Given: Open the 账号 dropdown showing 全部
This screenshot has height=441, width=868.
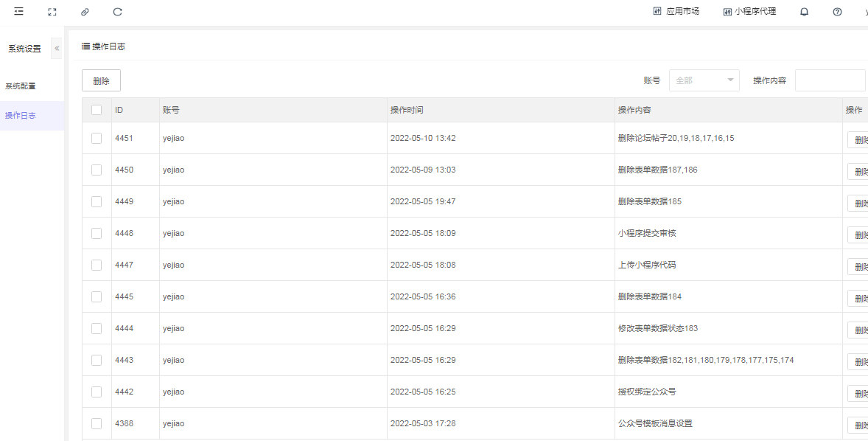Looking at the screenshot, I should coord(704,80).
